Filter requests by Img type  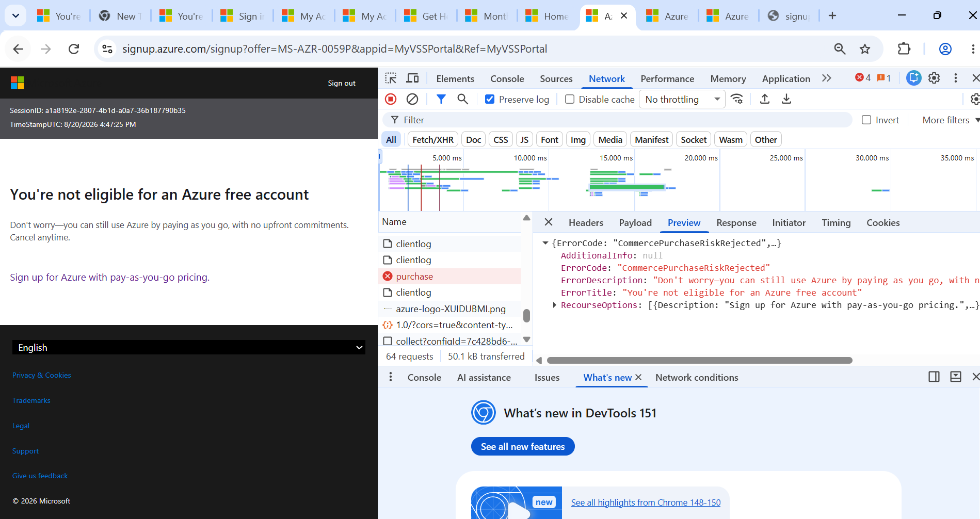tap(578, 139)
